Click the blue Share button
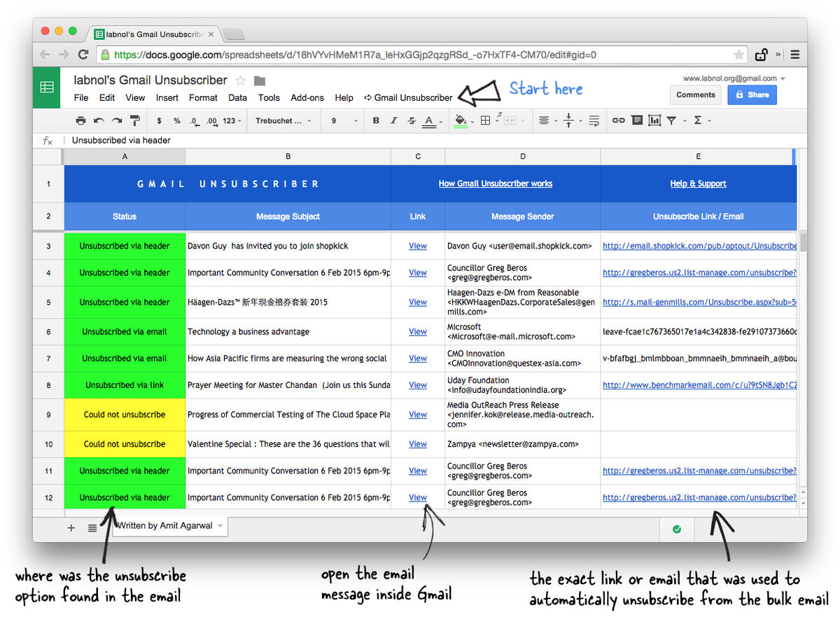 [752, 95]
